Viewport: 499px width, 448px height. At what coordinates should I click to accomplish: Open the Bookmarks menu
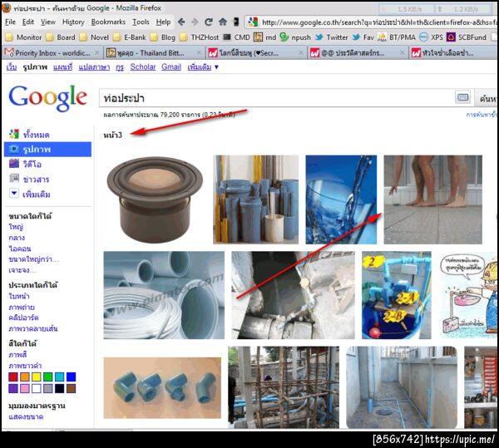click(x=108, y=22)
